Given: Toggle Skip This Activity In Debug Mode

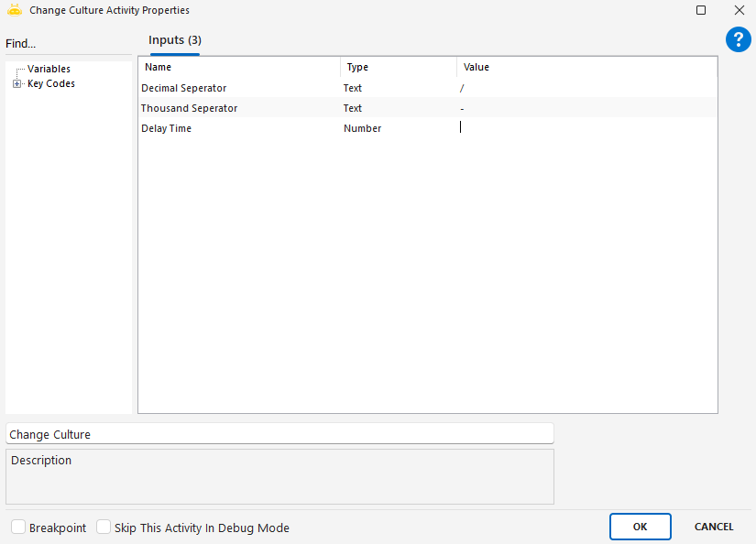Looking at the screenshot, I should click(x=104, y=528).
